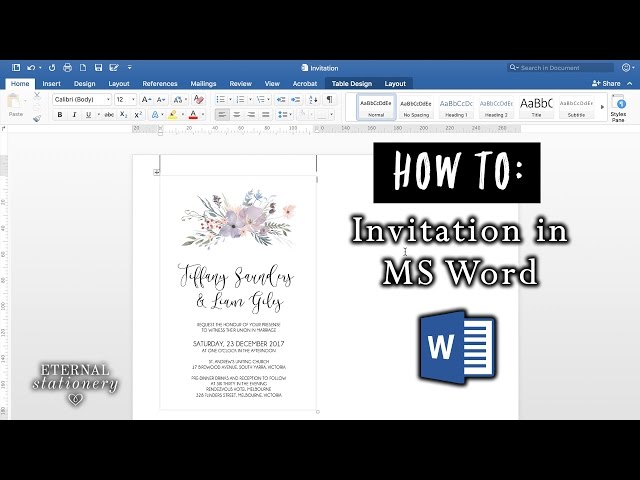Select the Format Painter brush
Screen dimensions: 640x480
click(x=37, y=118)
